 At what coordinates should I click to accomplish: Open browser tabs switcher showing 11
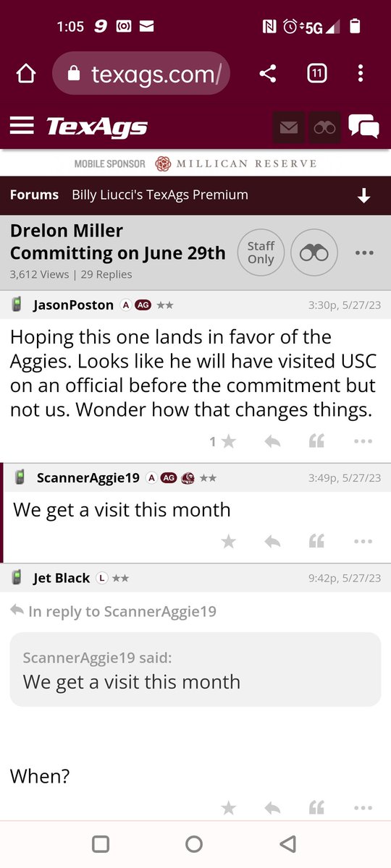[316, 73]
